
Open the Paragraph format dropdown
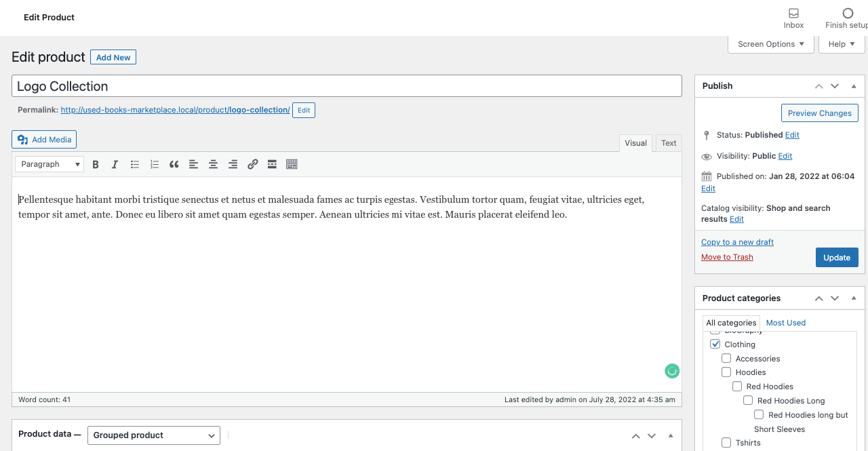[49, 164]
